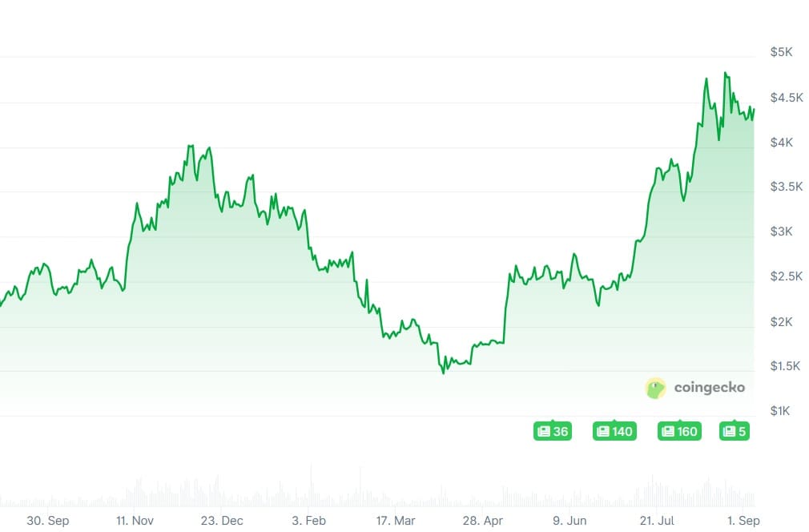The width and height of the screenshot is (809, 532).
Task: Select the 3. Feb date label
Action: [x=309, y=520]
